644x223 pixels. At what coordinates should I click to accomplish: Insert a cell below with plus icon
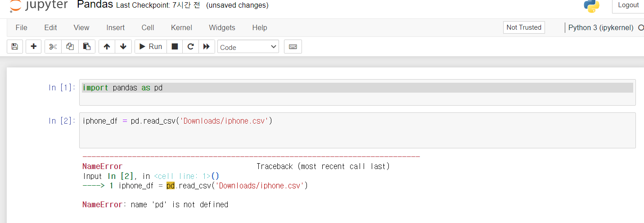pyautogui.click(x=34, y=47)
